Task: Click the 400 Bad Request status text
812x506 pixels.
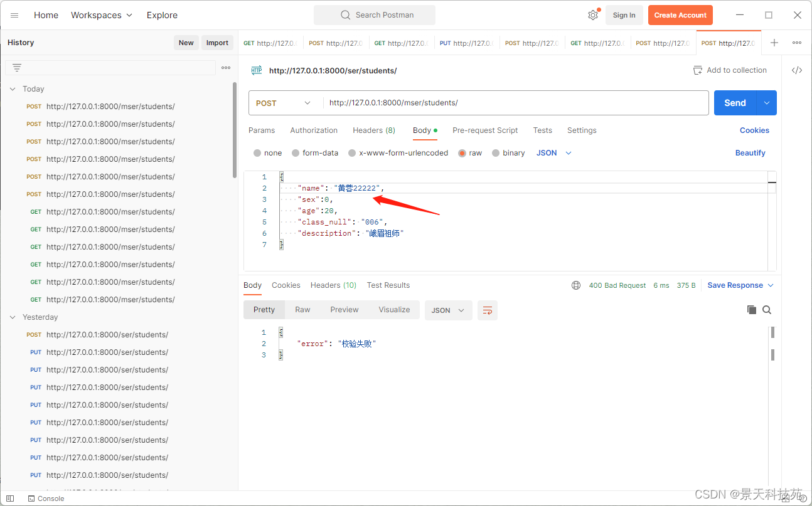Action: [x=617, y=285]
